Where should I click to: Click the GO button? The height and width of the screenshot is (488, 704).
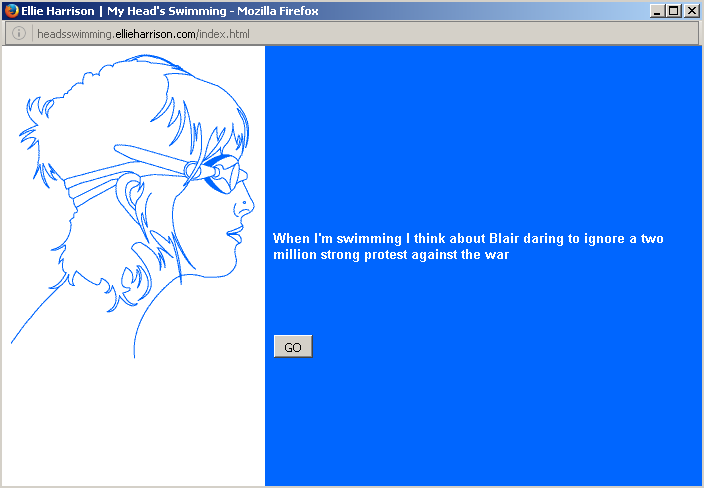pos(293,347)
